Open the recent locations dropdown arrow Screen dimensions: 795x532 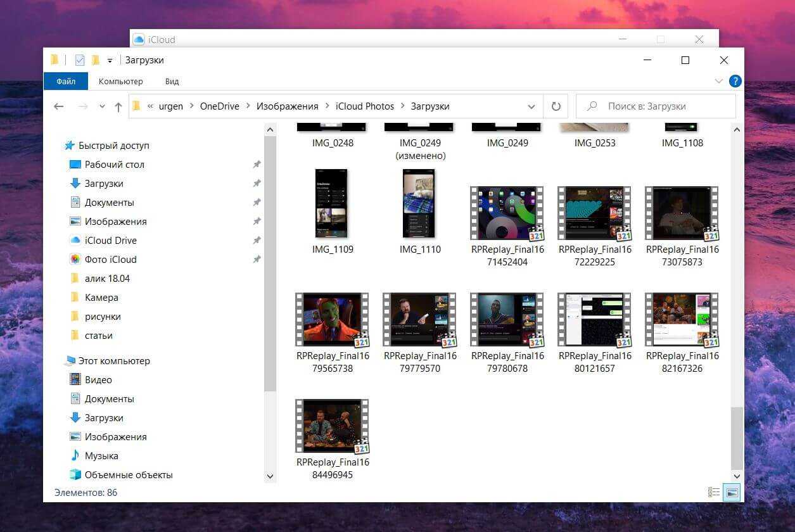tap(102, 107)
